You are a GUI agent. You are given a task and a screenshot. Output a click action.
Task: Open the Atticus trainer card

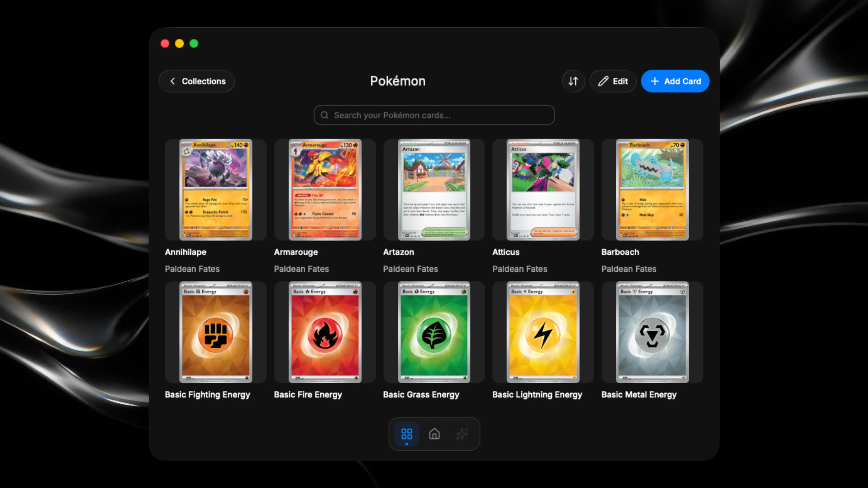543,190
